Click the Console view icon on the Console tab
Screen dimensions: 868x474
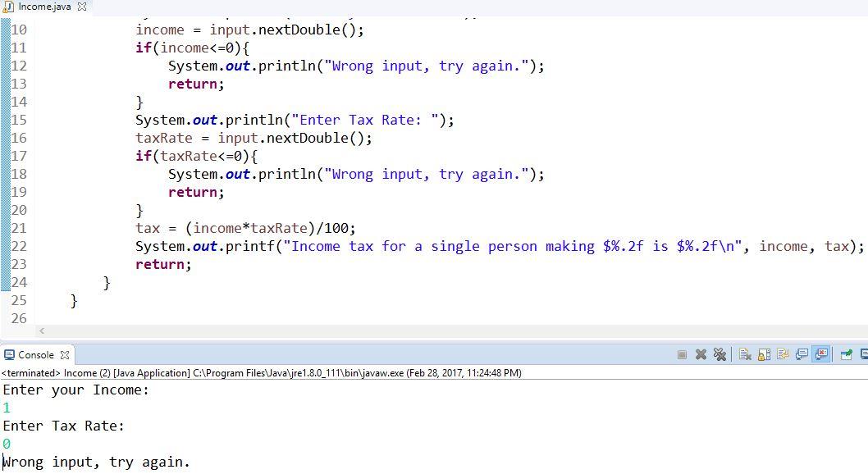click(8, 354)
